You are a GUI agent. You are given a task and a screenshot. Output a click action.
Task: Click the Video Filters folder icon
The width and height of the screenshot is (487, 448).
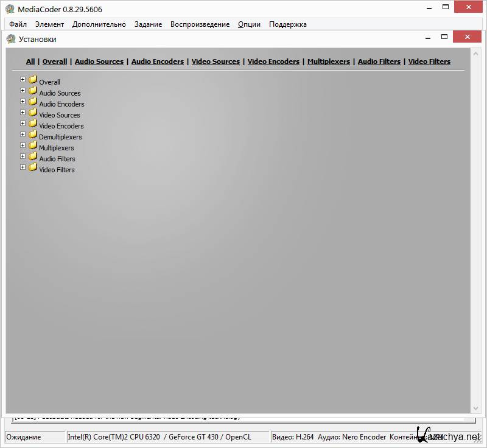(33, 167)
